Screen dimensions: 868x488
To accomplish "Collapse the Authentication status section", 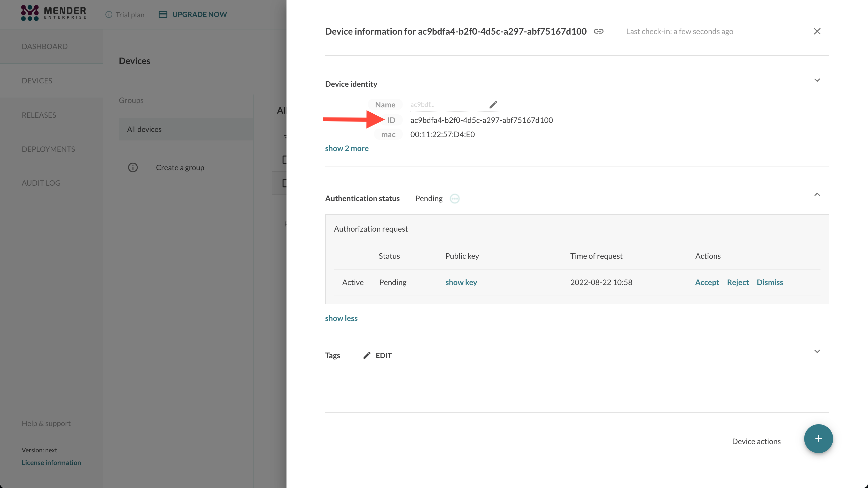I will click(x=817, y=195).
